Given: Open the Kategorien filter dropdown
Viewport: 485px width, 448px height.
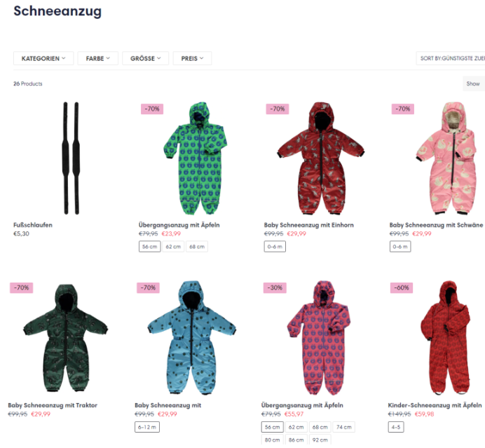Looking at the screenshot, I should click(x=43, y=58).
